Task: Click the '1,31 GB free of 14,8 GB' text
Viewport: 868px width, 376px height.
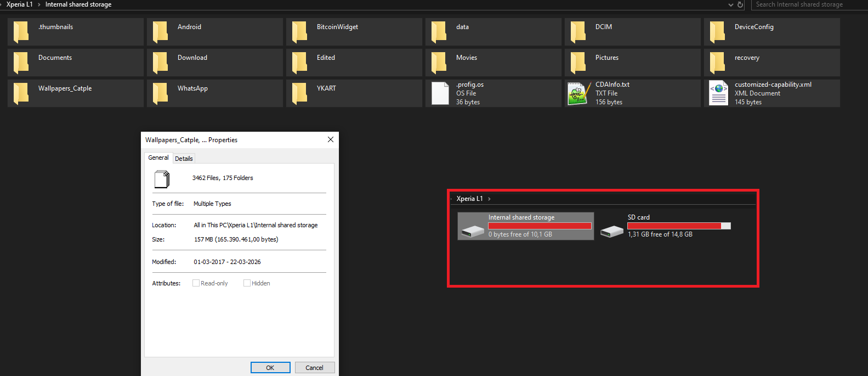Action: click(x=660, y=234)
